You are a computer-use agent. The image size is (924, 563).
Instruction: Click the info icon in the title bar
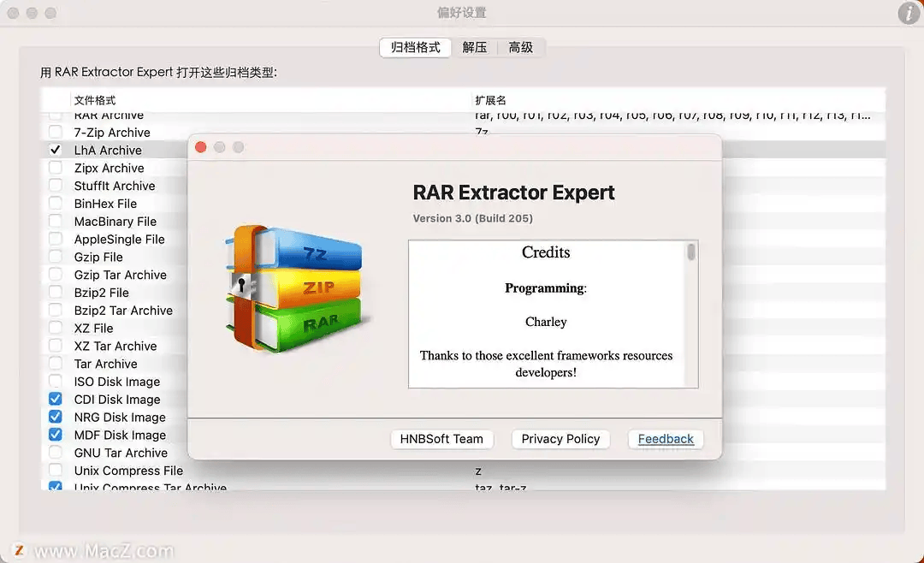909,12
